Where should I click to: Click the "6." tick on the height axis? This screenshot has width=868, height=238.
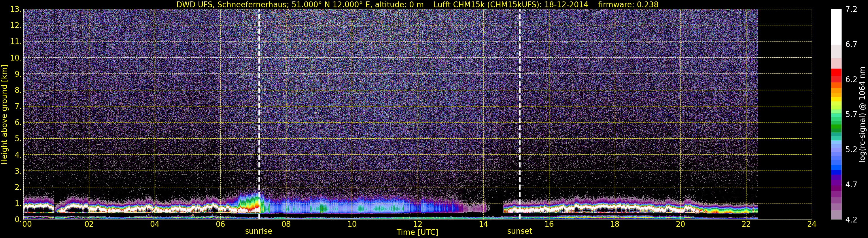pos(18,123)
